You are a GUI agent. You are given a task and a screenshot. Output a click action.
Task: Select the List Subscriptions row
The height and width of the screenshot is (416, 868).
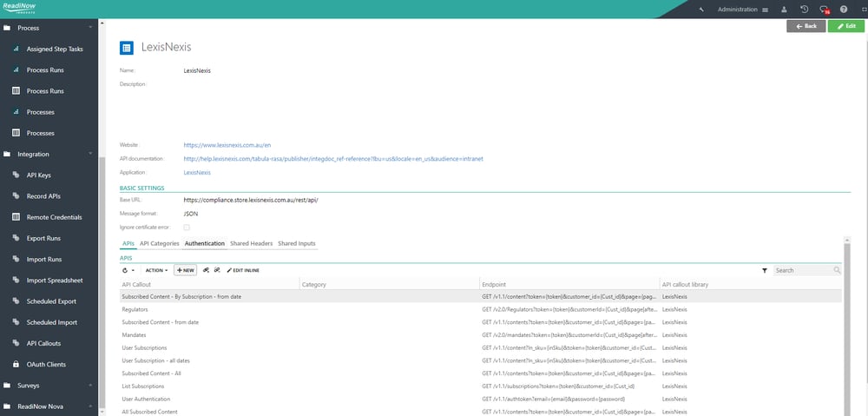pyautogui.click(x=481, y=386)
